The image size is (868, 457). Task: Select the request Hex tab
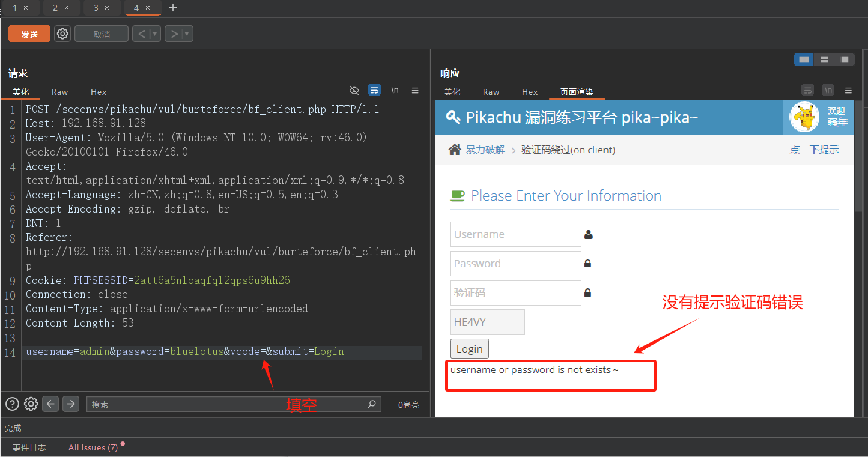(x=99, y=92)
